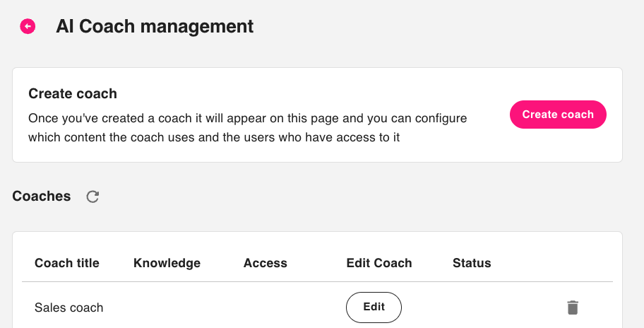
Task: Click the Coach title column header
Action: 66,263
